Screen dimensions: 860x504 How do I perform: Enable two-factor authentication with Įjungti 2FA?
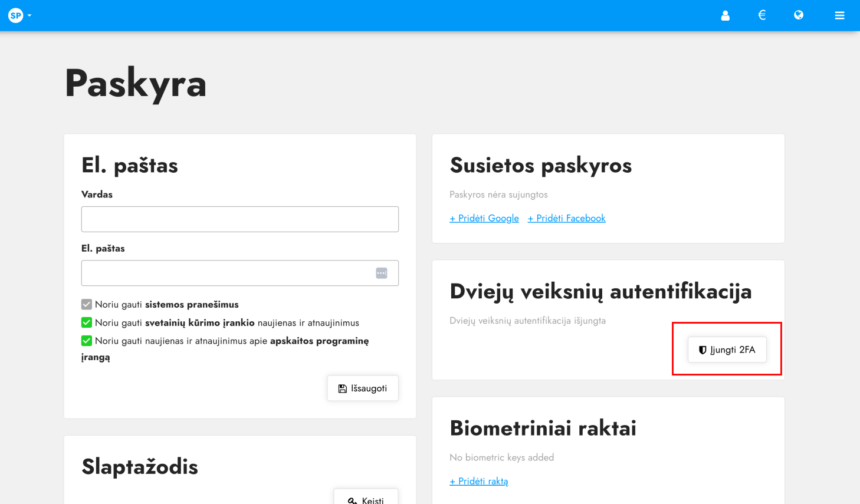[727, 350]
